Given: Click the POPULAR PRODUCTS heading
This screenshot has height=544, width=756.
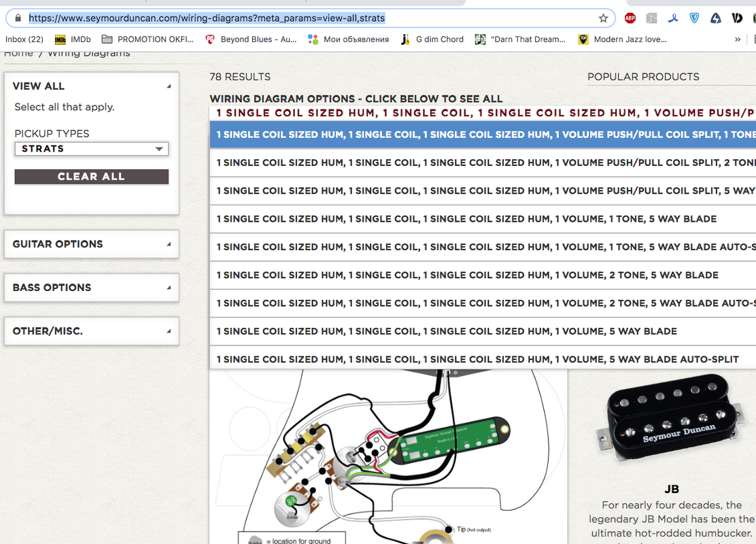Looking at the screenshot, I should (643, 77).
